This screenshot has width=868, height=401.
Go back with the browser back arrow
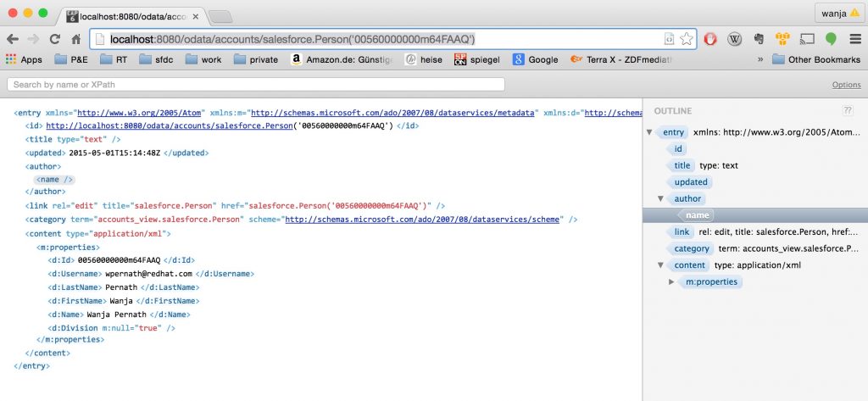click(12, 39)
